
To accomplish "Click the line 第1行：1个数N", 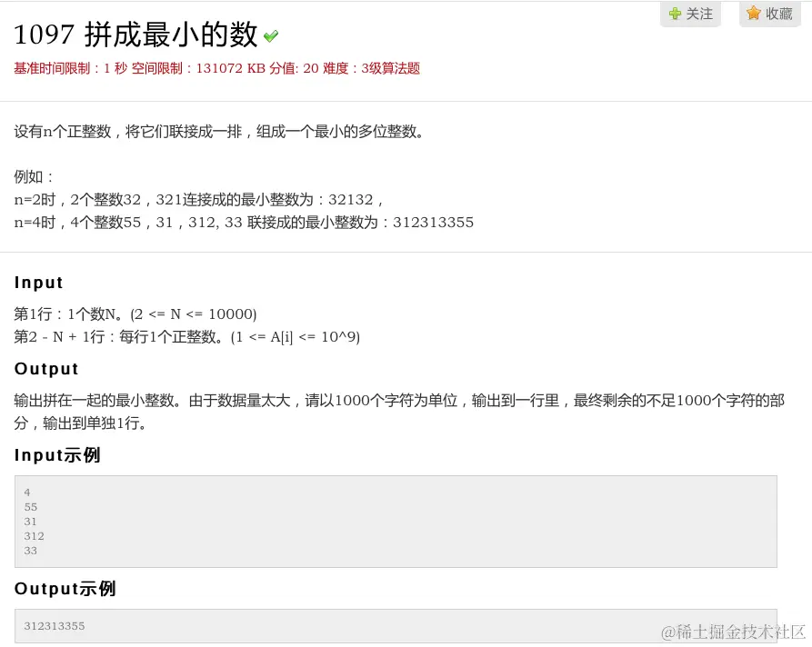I will [135, 314].
